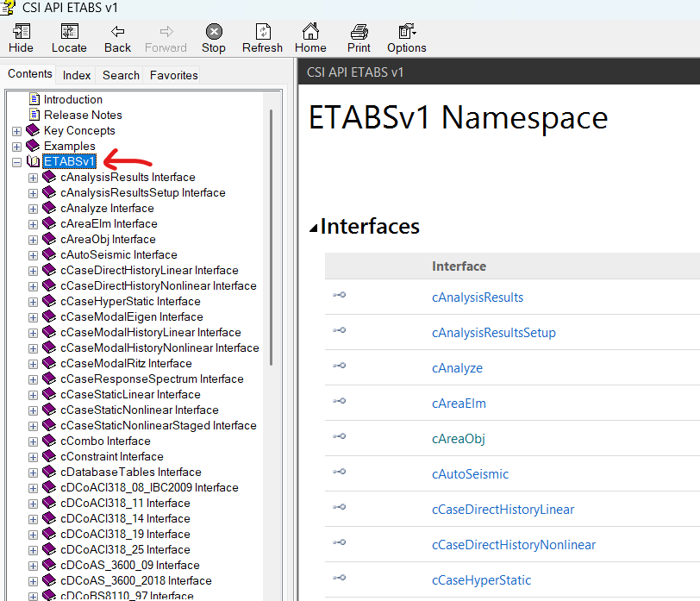Open the cAnalysisResults interface link

pos(478,297)
